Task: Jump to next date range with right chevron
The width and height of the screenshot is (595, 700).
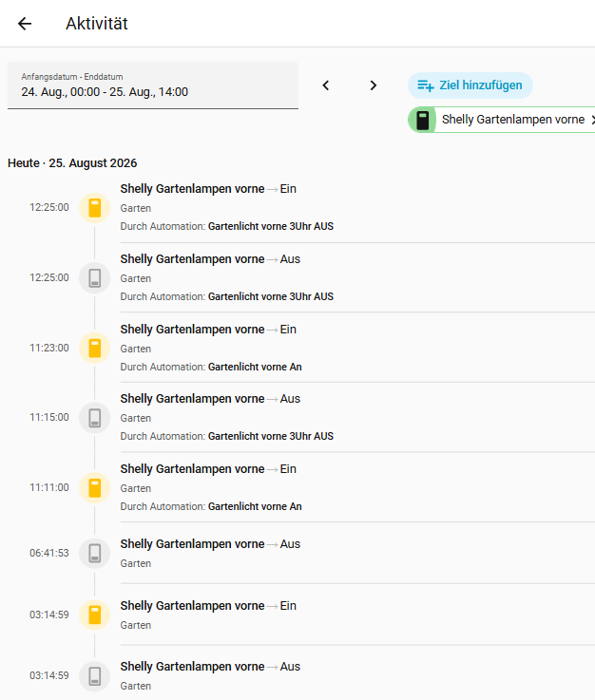Action: click(x=374, y=85)
